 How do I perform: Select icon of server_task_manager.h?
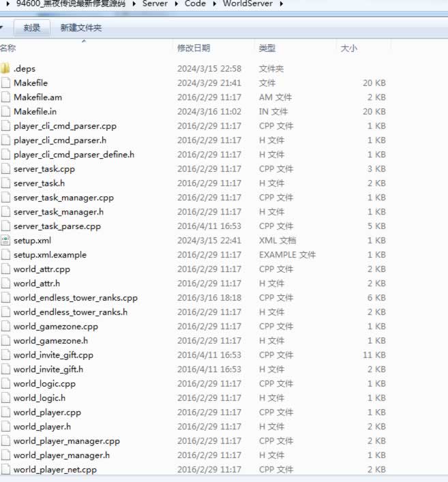click(x=5, y=212)
